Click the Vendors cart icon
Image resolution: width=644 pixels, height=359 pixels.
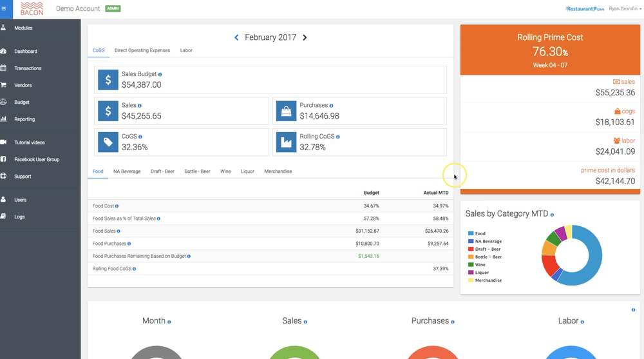[x=3, y=84]
